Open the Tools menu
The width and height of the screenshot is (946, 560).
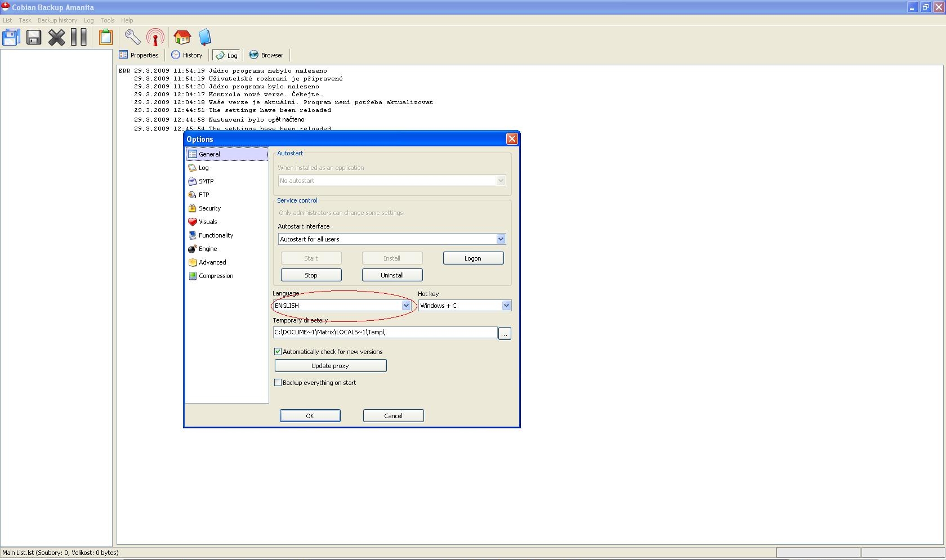107,20
